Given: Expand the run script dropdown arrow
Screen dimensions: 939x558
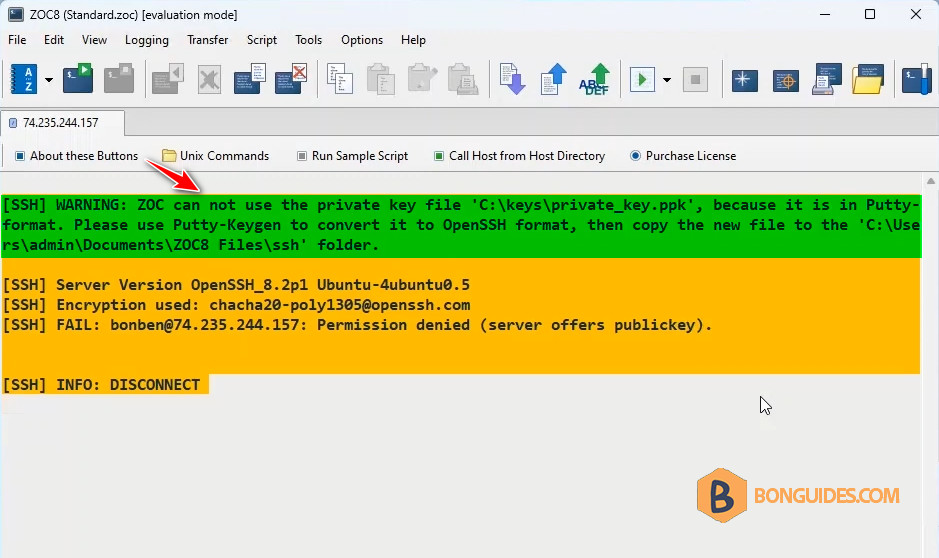Looking at the screenshot, I should tap(667, 80).
